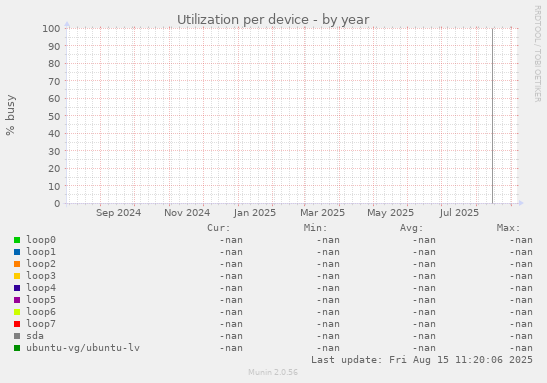Click the Munin 2.0.56 footer text
Image resolution: width=547 pixels, height=383 pixels.
[273, 372]
